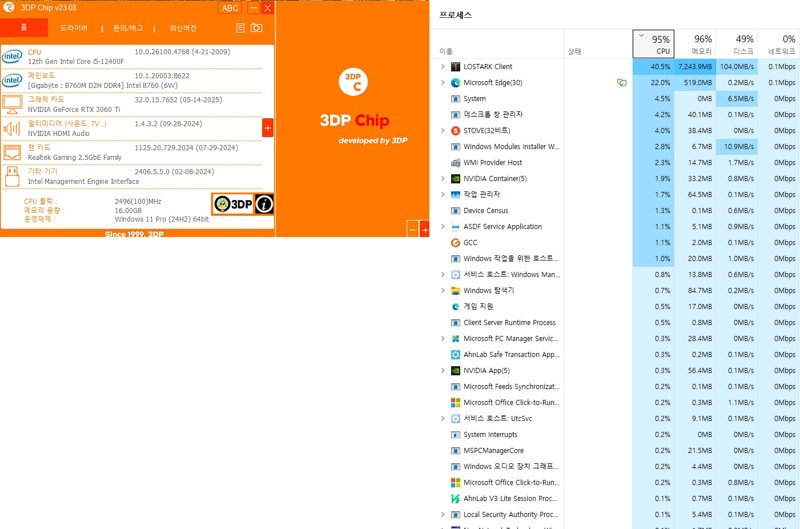Click the efficiency mode leaf icon for Edge
800x529 pixels.
(621, 83)
